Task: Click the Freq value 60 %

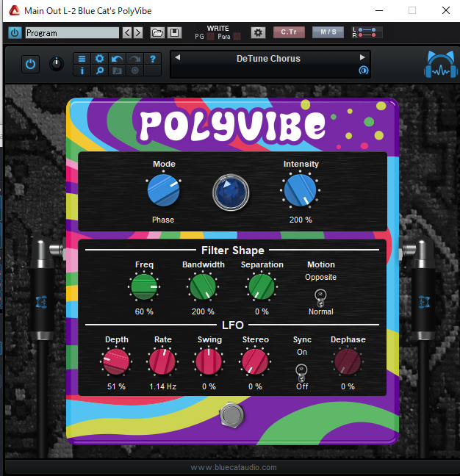Action: (x=144, y=311)
